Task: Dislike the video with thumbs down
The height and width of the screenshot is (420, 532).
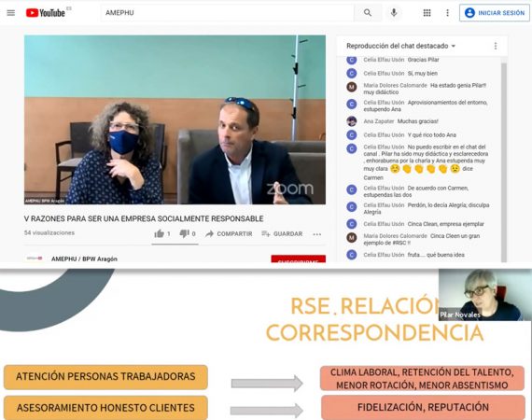Action: click(x=188, y=233)
